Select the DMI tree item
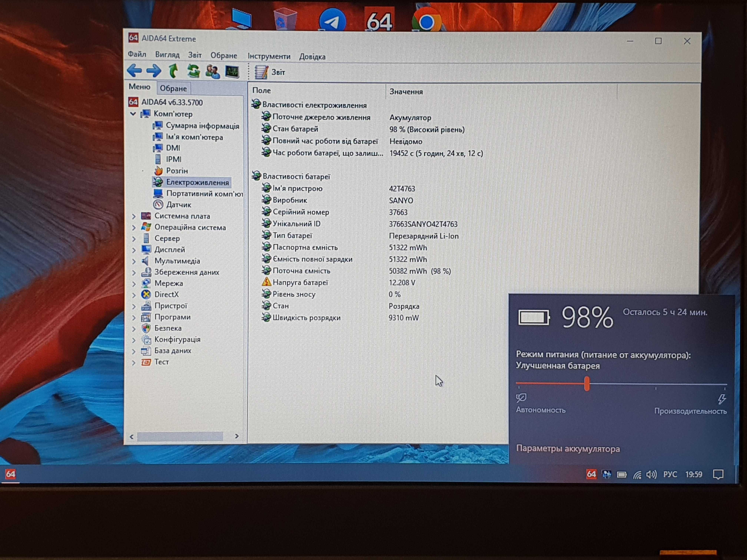 [167, 148]
